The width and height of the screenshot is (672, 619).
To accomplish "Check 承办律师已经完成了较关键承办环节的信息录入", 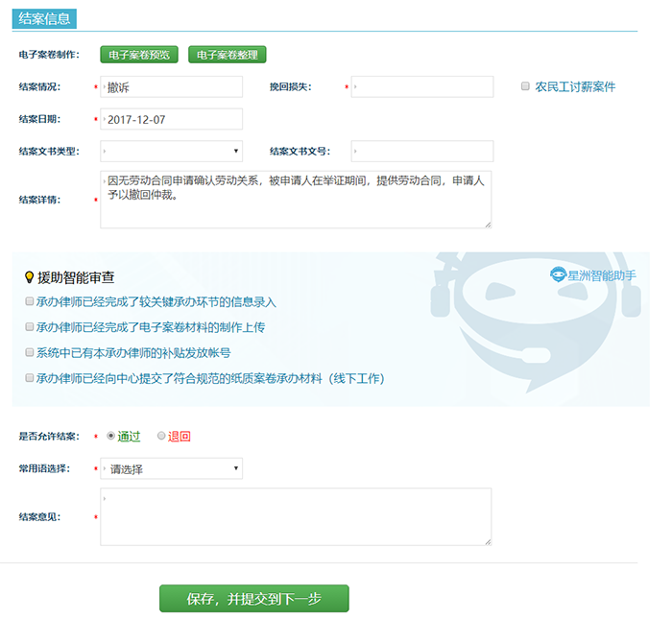I will pos(29,301).
